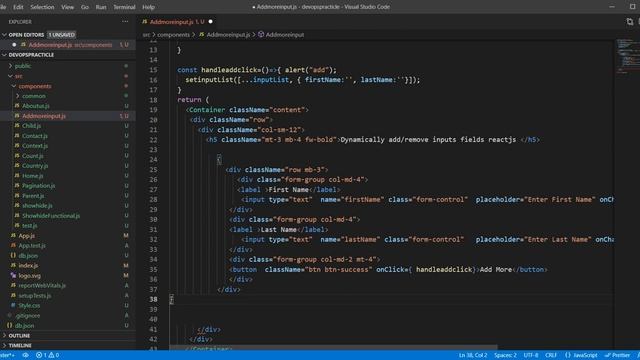Open the Go menu
The height and width of the screenshot is (360, 640).
(85, 7)
